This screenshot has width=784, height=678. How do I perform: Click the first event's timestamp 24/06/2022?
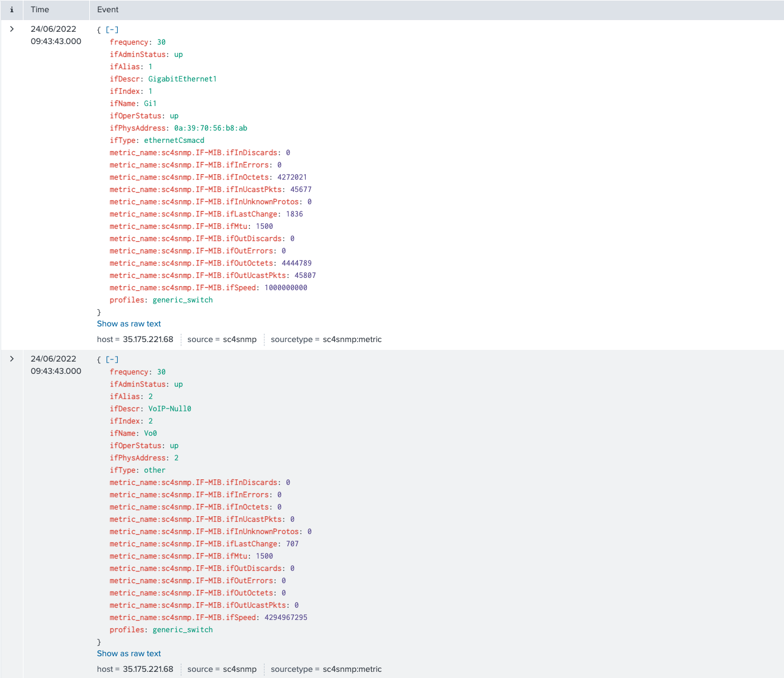pyautogui.click(x=54, y=29)
